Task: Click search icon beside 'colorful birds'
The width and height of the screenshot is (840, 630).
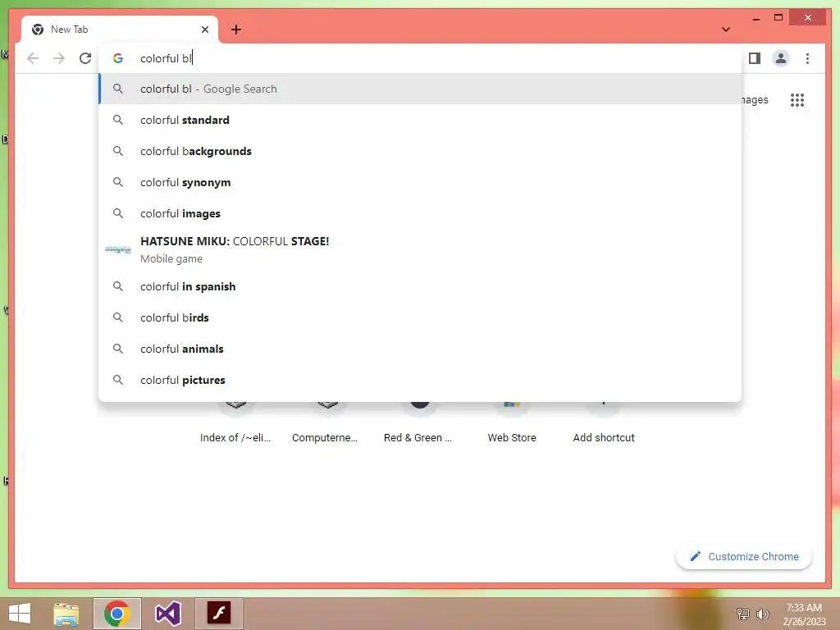Action: (x=118, y=317)
